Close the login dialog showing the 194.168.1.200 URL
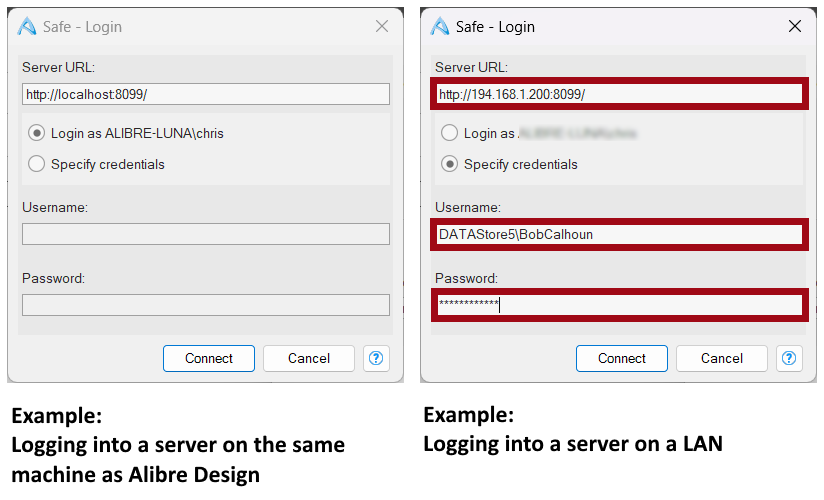The width and height of the screenshot is (824, 500). [795, 26]
